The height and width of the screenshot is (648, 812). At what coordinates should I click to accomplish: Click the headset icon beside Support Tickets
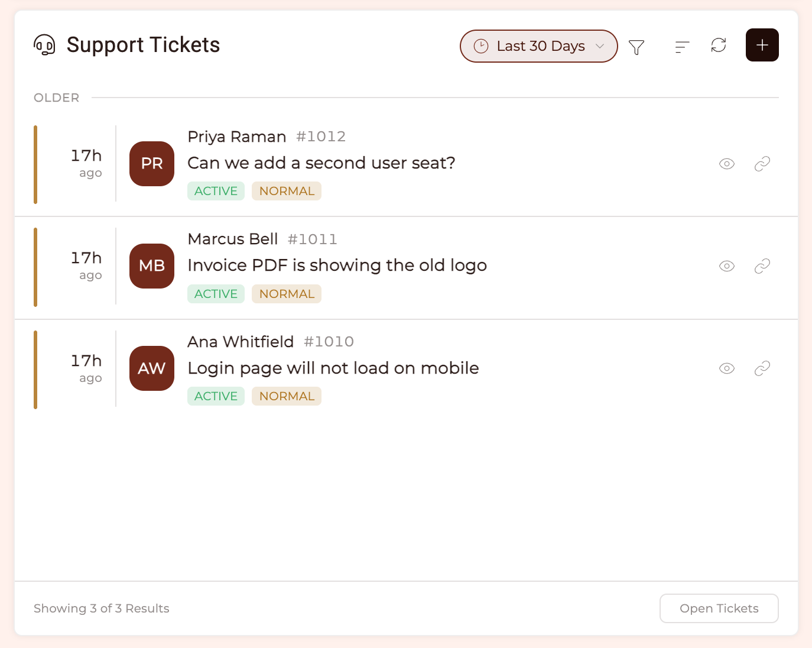[x=44, y=45]
